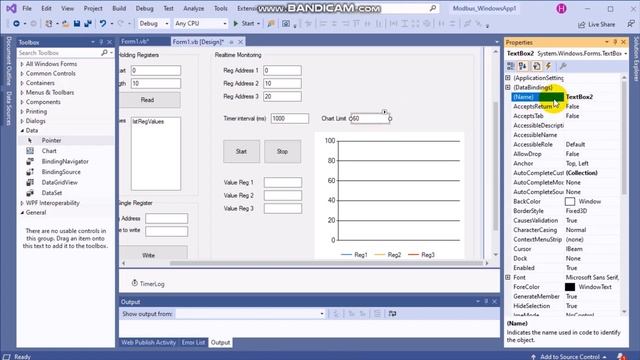Click the Reg Address 1 textbox
The width and height of the screenshot is (640, 360).
point(282,70)
